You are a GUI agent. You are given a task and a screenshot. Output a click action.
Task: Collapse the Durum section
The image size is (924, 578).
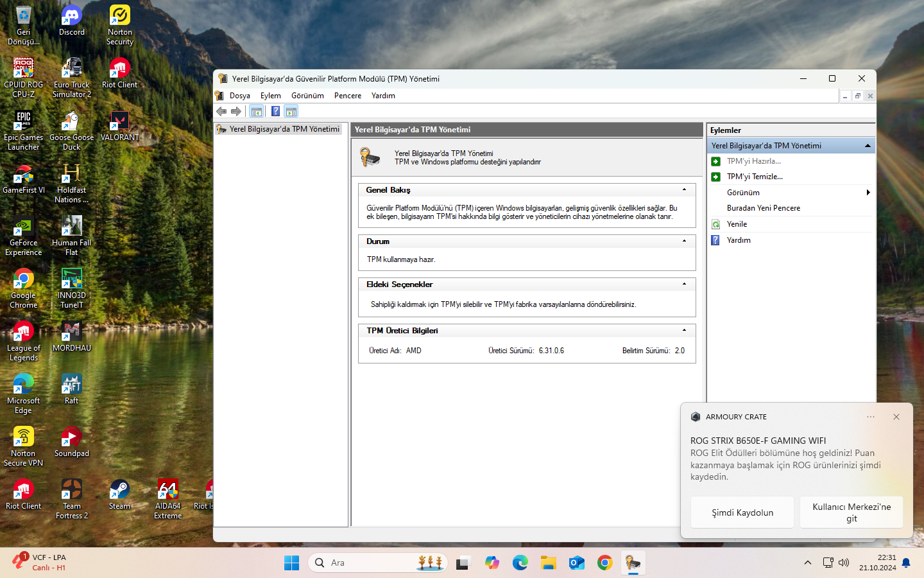pyautogui.click(x=684, y=241)
